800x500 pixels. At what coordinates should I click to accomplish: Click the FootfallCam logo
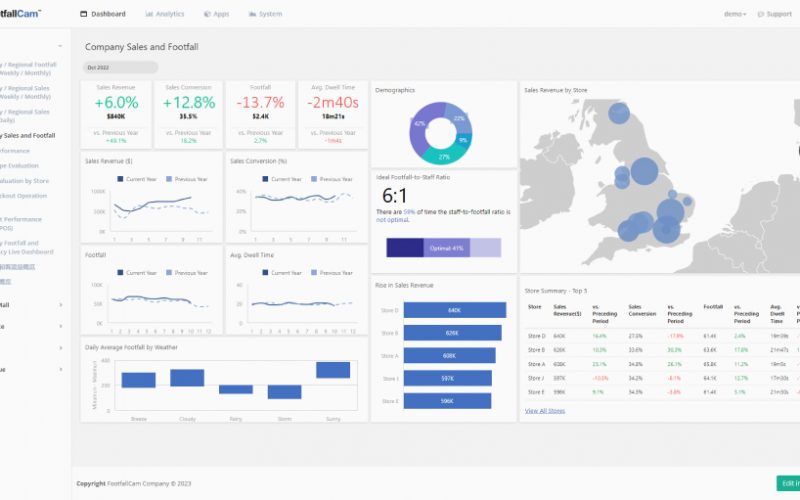[x=20, y=13]
